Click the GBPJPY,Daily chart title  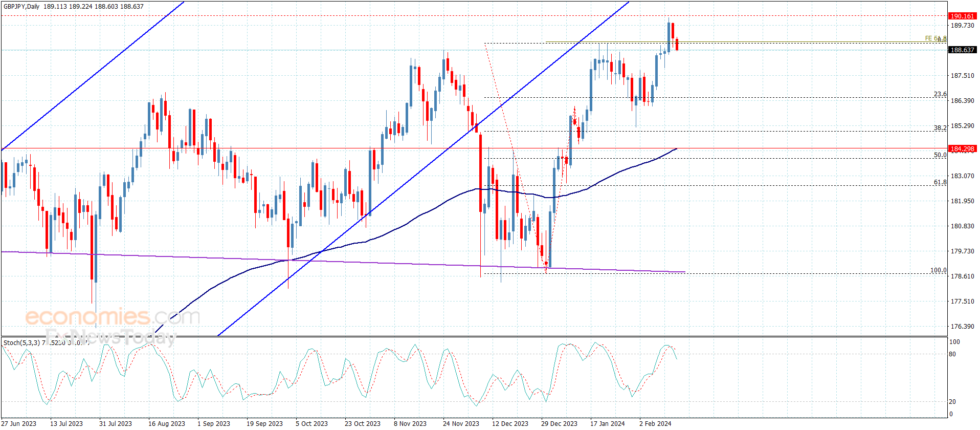[21, 7]
